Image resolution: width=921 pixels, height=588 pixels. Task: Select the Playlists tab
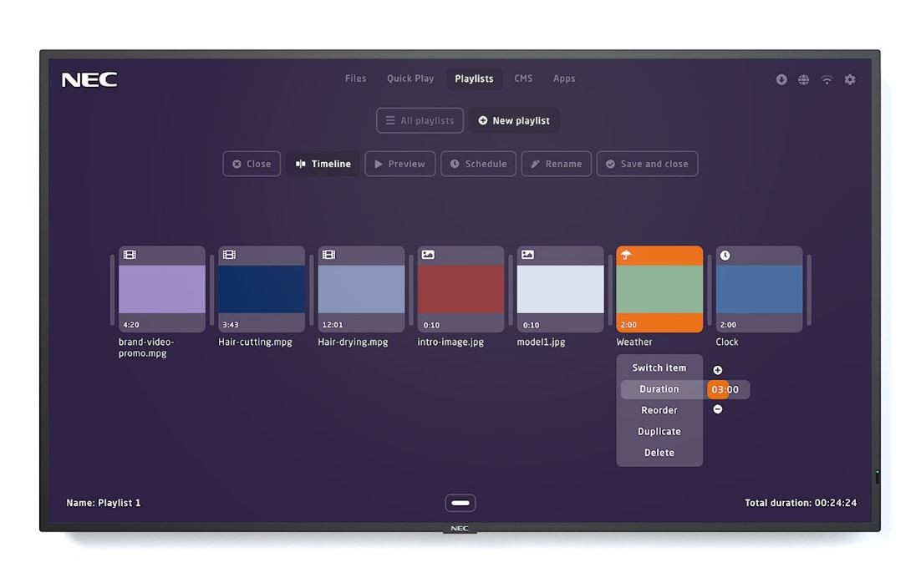click(x=474, y=79)
